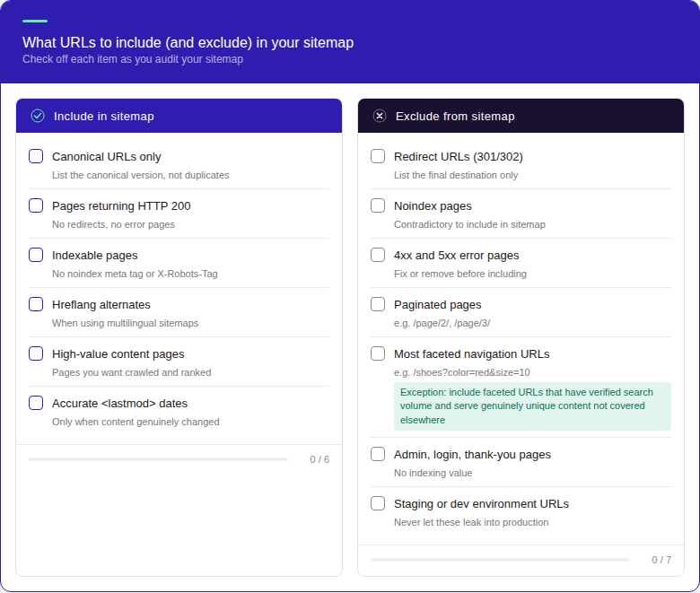Image resolution: width=700 pixels, height=593 pixels.
Task: Click the text No redirects, no error pages
Action: point(113,224)
